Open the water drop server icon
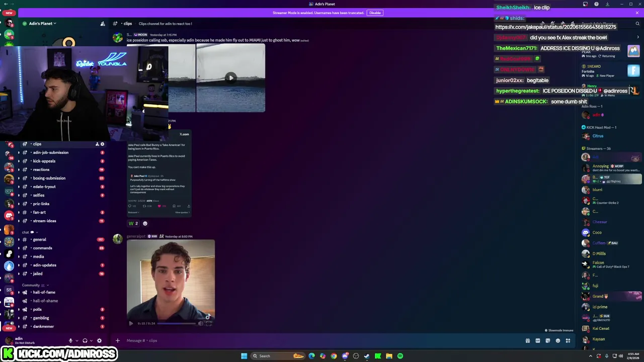 pos(9,266)
